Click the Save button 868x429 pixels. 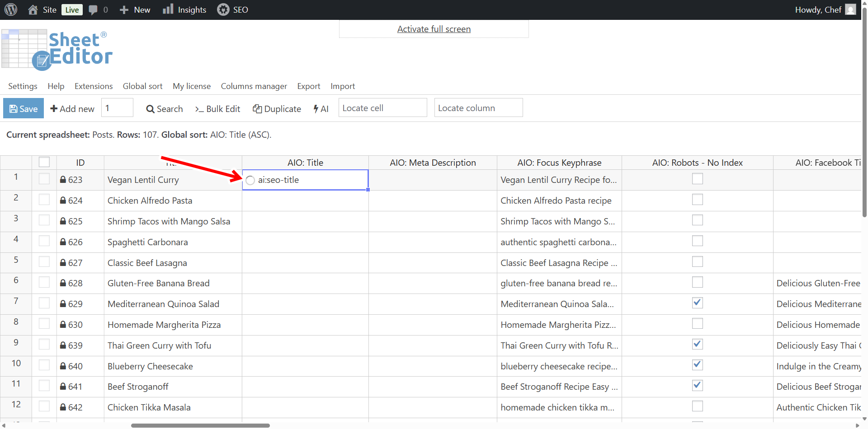[x=24, y=108]
